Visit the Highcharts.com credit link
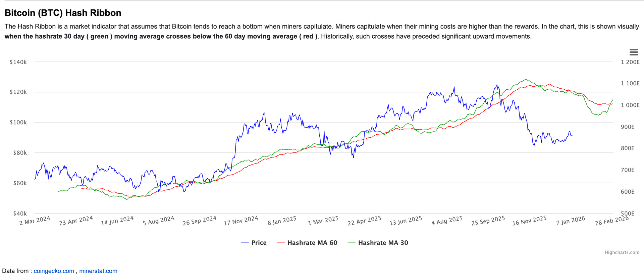644x274 pixels. 622,253
